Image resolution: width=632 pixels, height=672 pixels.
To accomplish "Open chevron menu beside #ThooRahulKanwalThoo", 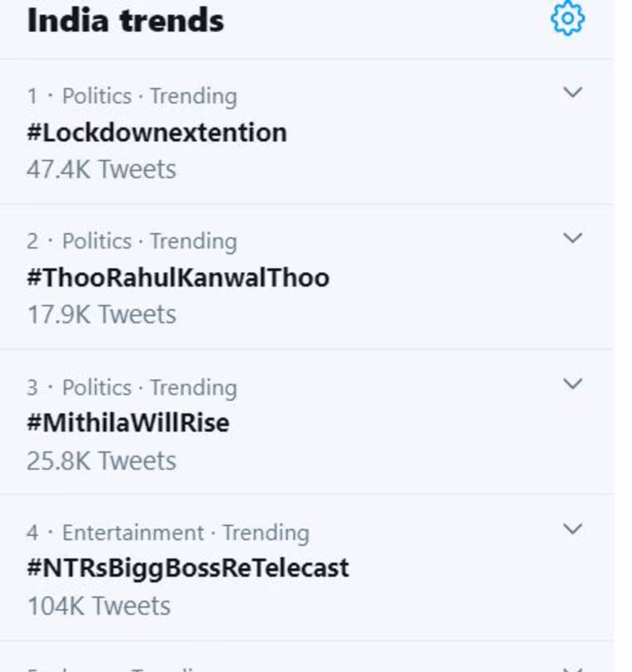I will pos(572,238).
